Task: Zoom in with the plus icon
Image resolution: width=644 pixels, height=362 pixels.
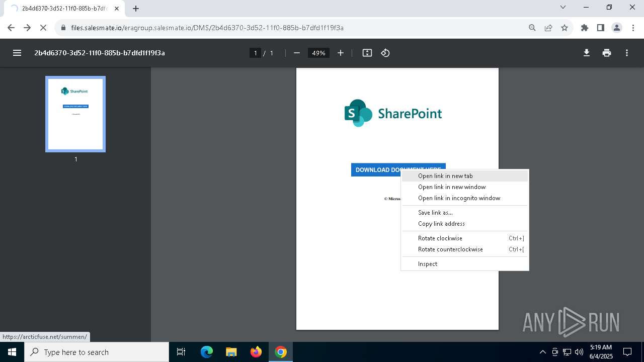Action: [x=341, y=53]
